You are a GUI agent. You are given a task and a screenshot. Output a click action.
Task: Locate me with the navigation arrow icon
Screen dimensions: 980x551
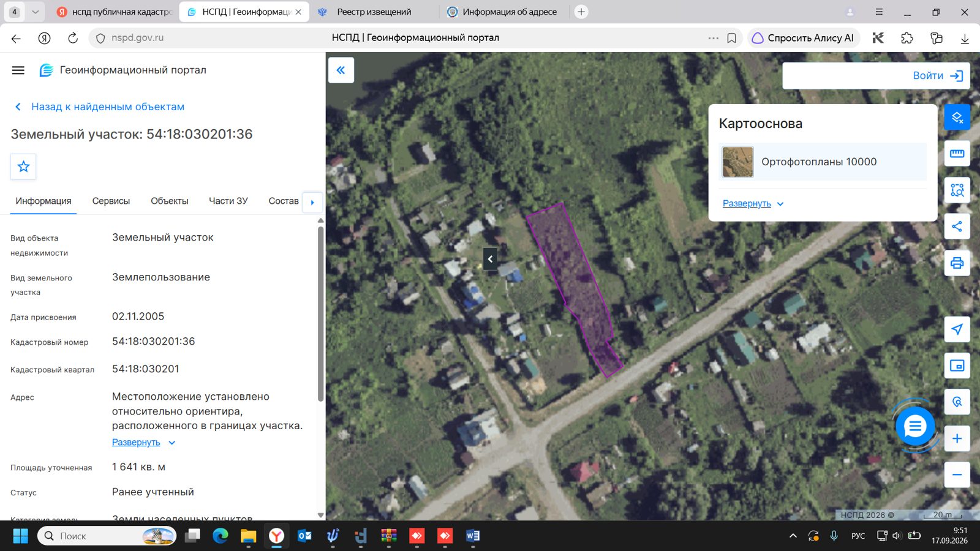(x=957, y=329)
